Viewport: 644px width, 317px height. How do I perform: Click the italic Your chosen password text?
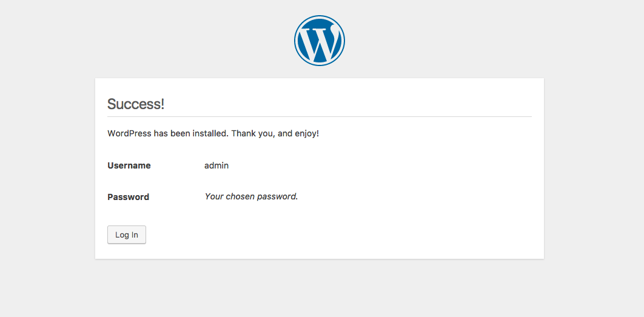pos(251,196)
